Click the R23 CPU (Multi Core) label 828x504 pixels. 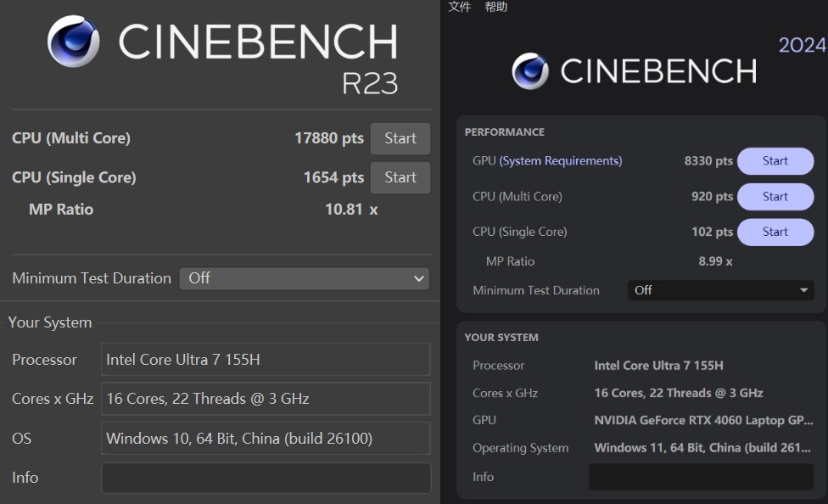pos(70,138)
